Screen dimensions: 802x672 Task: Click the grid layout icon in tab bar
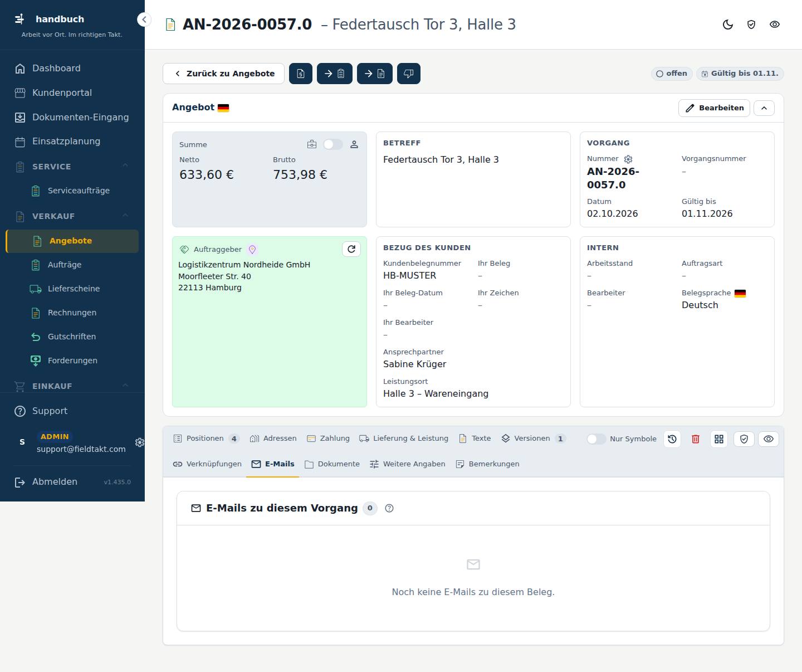[719, 439]
